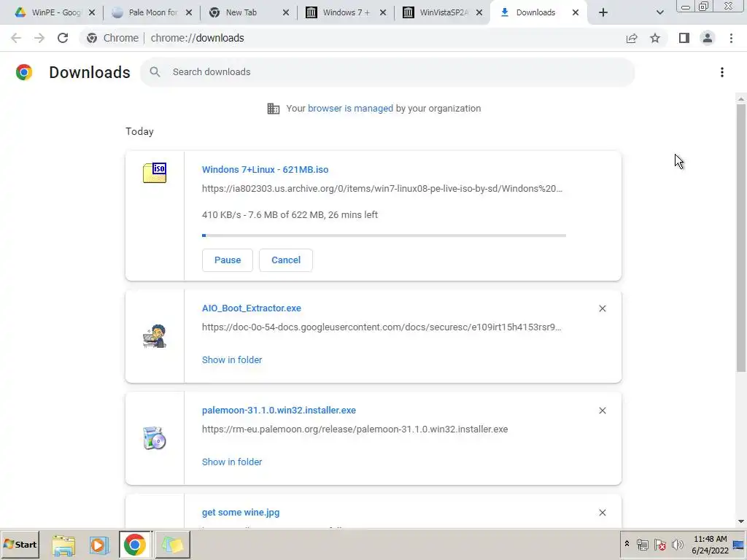Viewport: 747px width, 560px height.
Task: Click the browser back arrow
Action: click(x=16, y=38)
